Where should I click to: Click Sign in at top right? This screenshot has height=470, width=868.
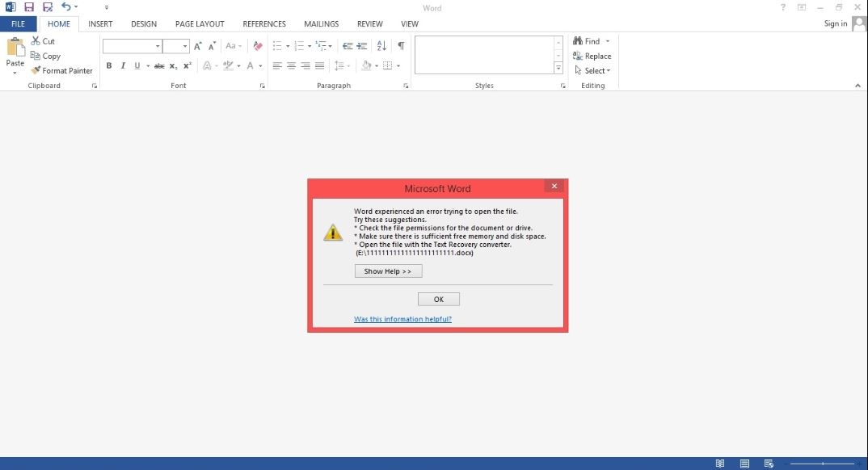tap(836, 23)
